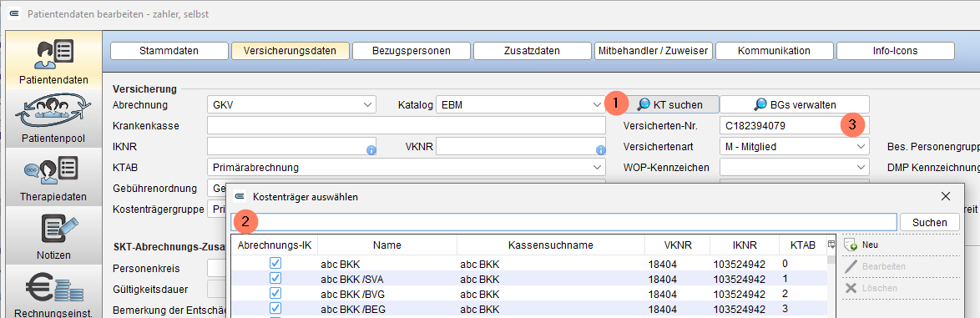Uncheck Abrechnungs-IK for abc BKK /SVA
This screenshot has width=980, height=318.
click(x=275, y=278)
